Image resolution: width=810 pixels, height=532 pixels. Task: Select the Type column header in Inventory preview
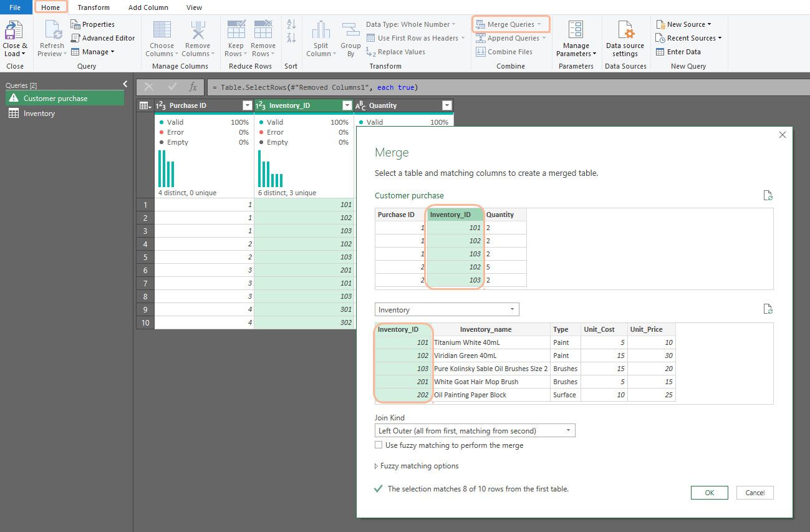click(x=566, y=329)
